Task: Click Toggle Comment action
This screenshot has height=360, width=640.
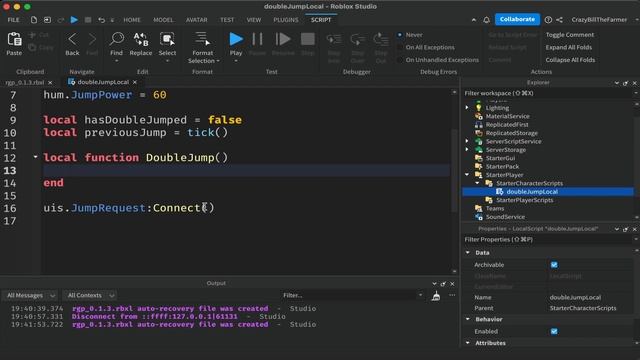Action: [x=570, y=35]
